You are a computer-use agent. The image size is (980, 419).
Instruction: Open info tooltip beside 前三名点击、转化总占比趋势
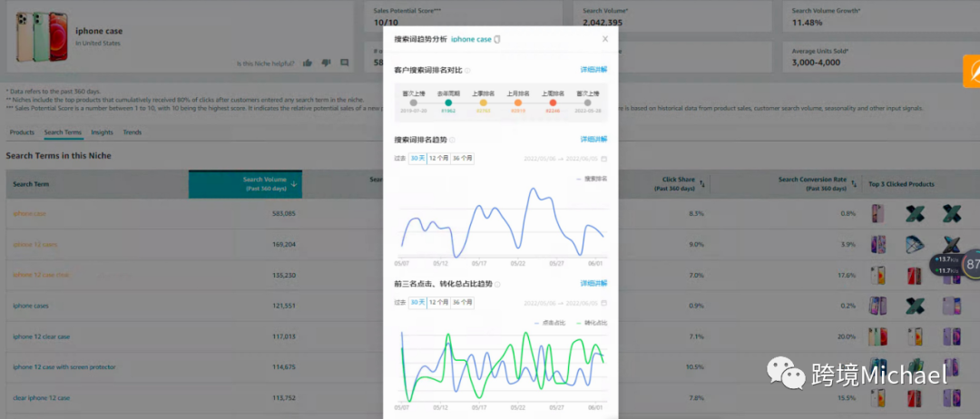pos(497,284)
